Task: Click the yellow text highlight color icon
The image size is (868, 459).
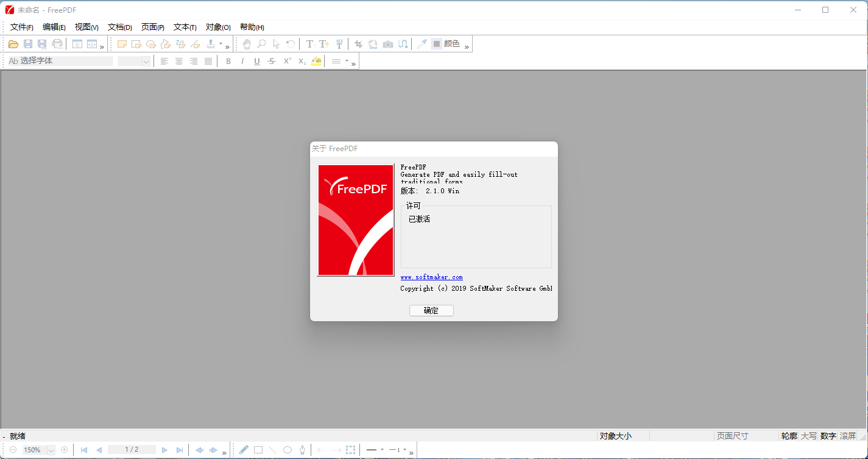Action: (316, 61)
